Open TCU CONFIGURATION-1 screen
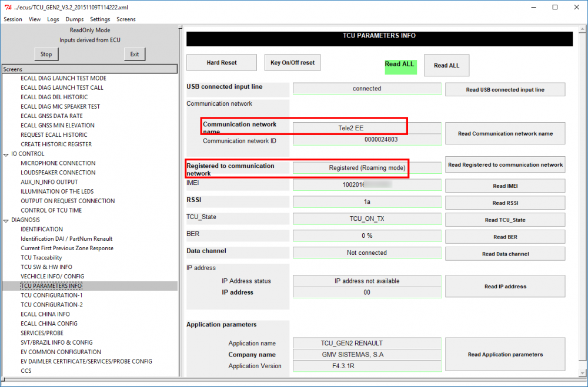The width and height of the screenshot is (588, 387). point(52,295)
